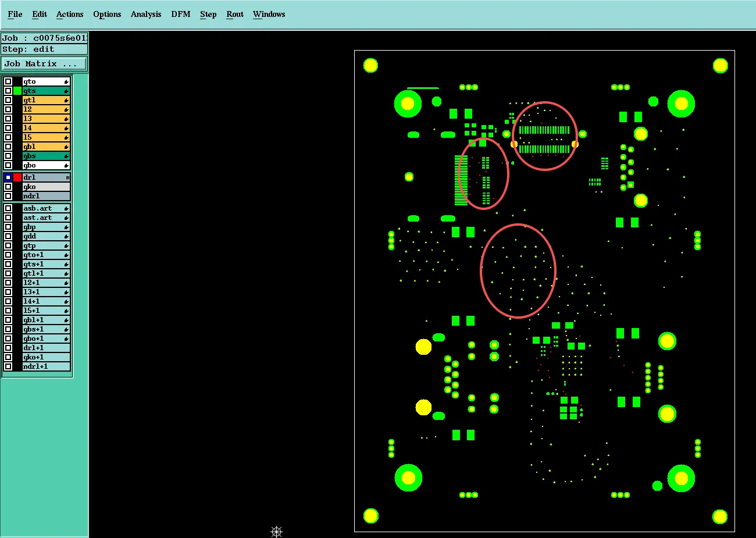Viewport: 756px width, 538px height.
Task: Tick the checkbox for the gtl layer
Action: [x=8, y=101]
